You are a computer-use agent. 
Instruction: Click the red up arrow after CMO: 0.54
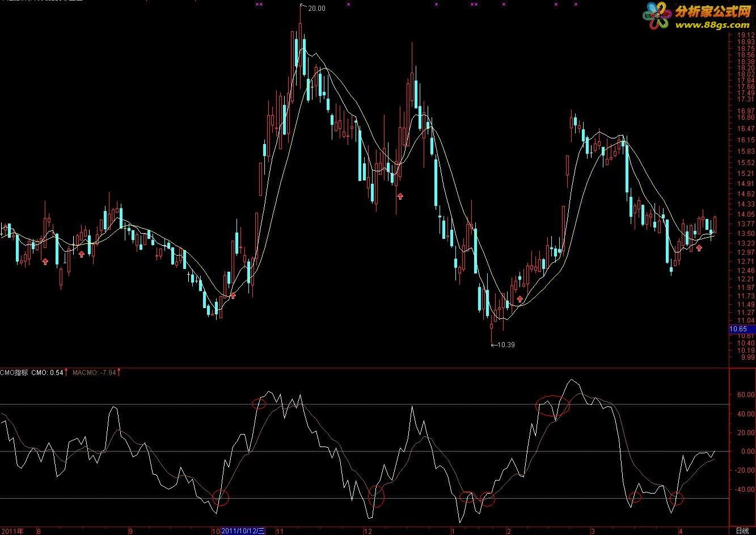pyautogui.click(x=66, y=372)
